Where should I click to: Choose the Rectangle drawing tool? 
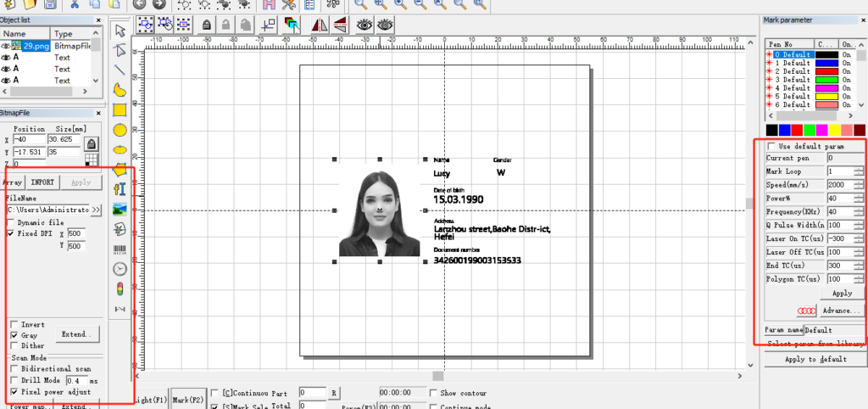click(x=120, y=109)
